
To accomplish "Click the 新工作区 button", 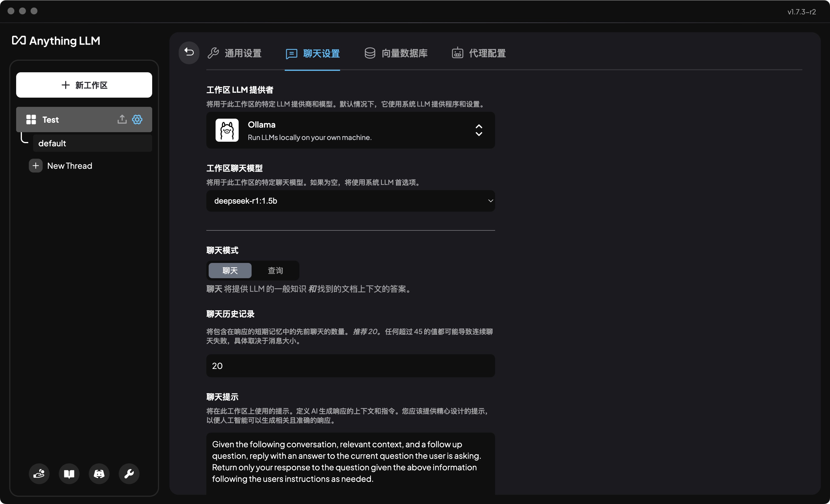I will [84, 85].
